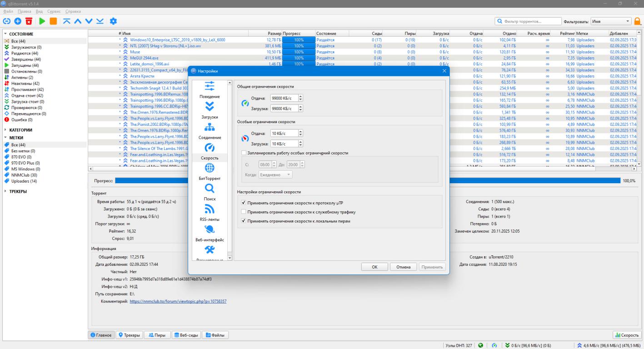Enable scheduling of alternative speed limits
This screenshot has width=644, height=349.
pos(244,153)
